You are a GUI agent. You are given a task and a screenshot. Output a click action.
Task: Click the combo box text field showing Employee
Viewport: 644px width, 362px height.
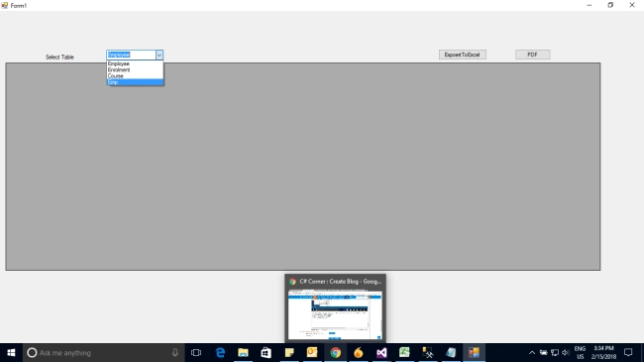coord(131,55)
